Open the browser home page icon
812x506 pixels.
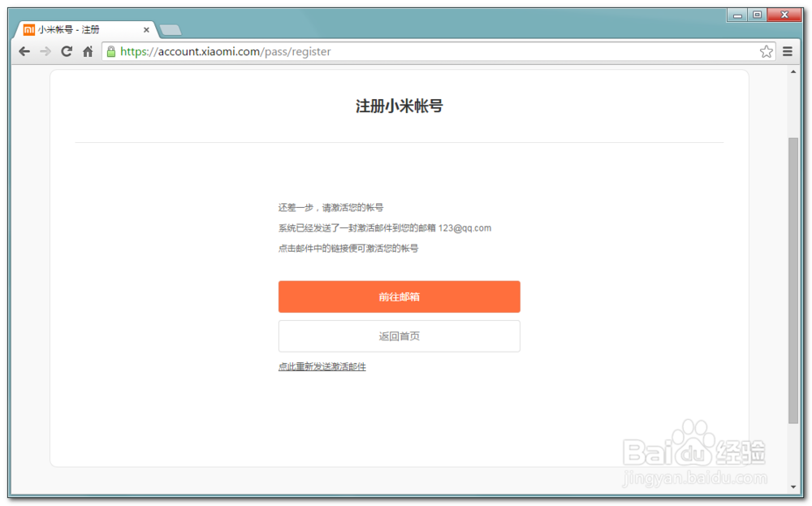(88, 50)
